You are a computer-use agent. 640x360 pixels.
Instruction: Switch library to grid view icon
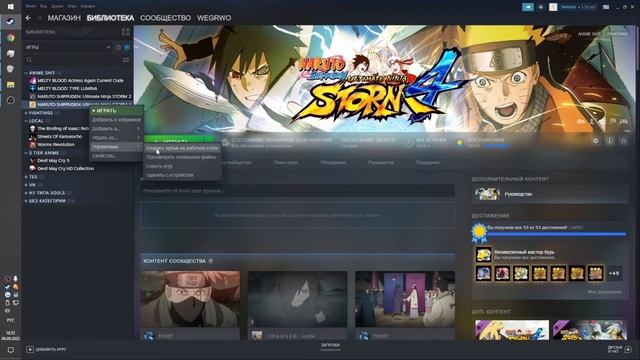(125, 32)
